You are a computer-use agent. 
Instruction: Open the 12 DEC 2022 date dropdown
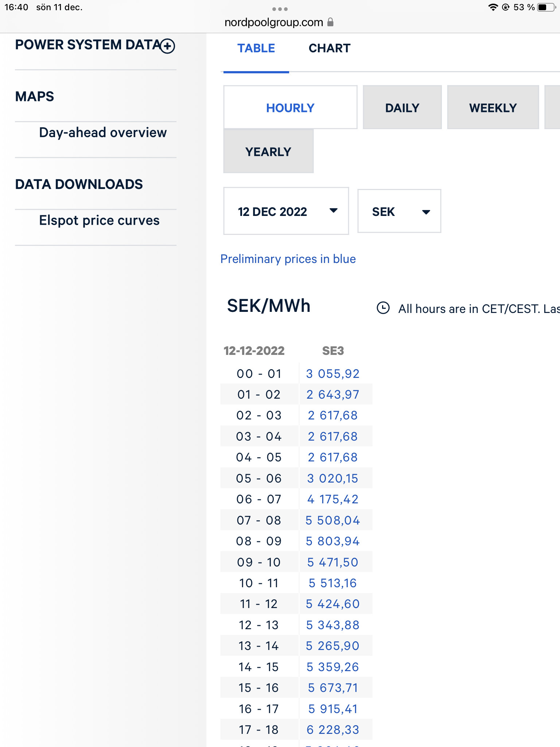point(286,211)
